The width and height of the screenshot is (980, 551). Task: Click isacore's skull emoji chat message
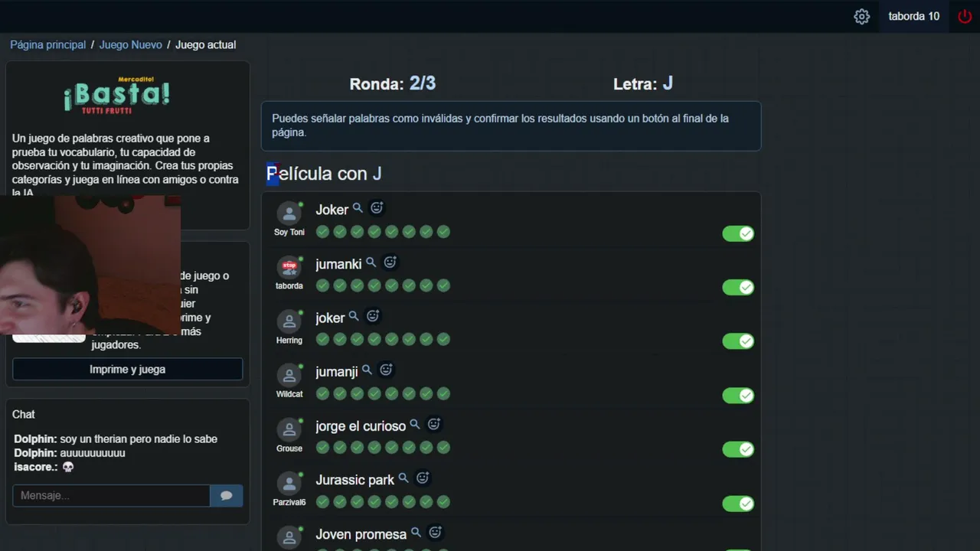pos(67,467)
